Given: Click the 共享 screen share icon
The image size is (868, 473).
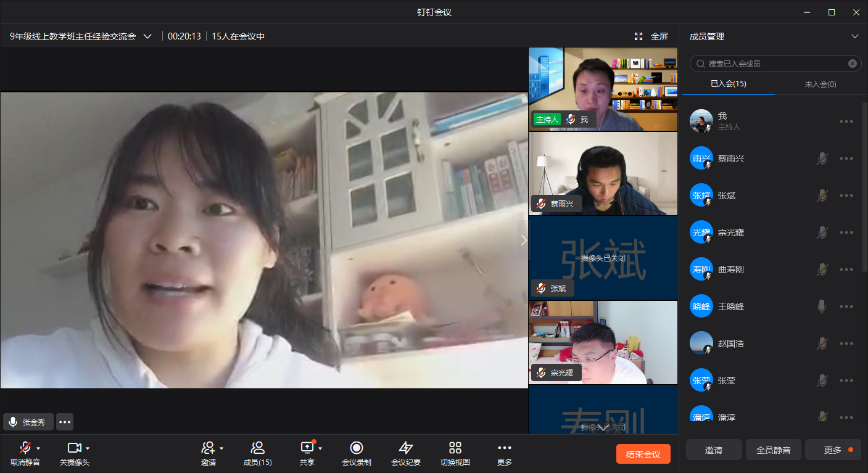Looking at the screenshot, I should pyautogui.click(x=307, y=448).
